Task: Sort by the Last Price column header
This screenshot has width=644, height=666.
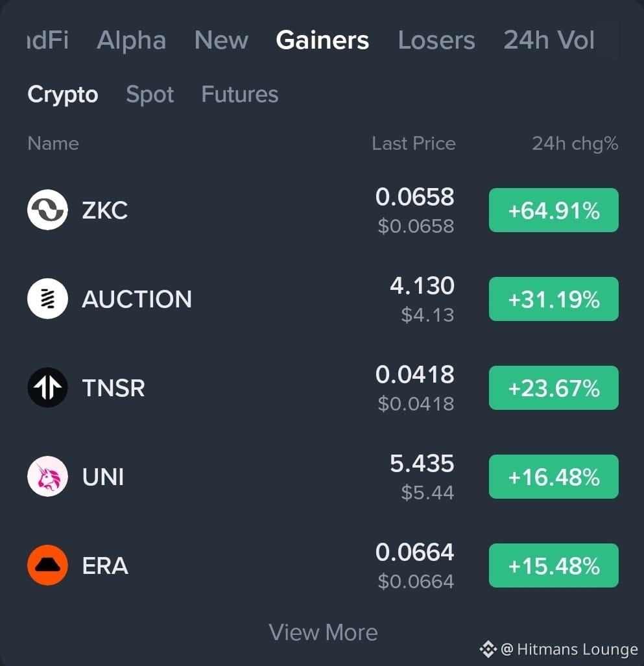Action: click(x=414, y=143)
